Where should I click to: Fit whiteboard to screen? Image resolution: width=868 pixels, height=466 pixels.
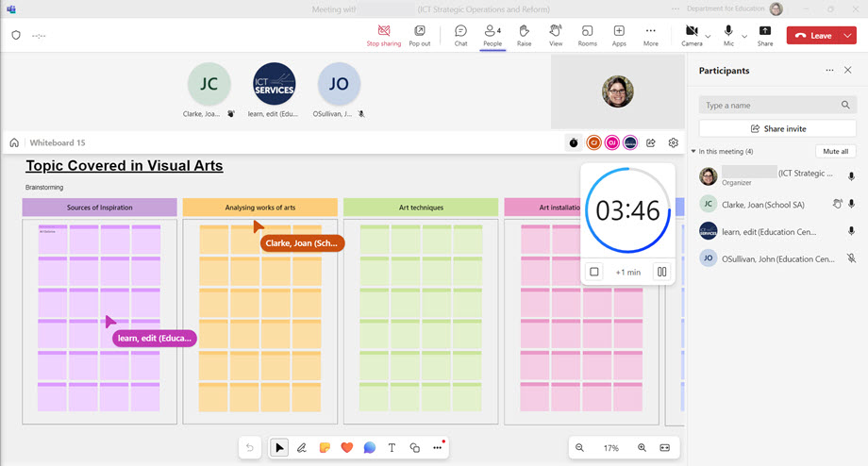(x=665, y=448)
